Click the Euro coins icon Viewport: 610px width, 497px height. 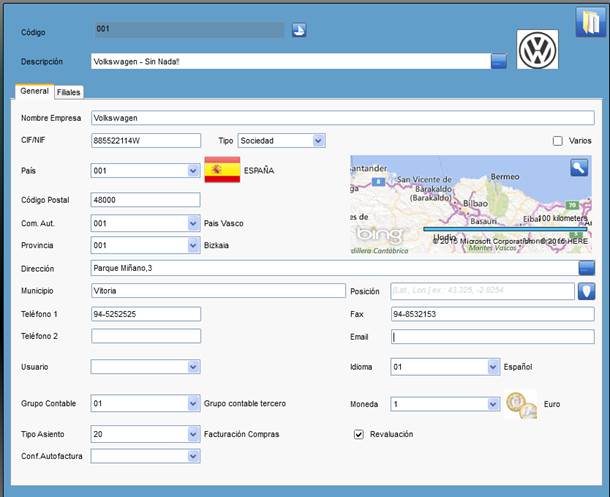tap(522, 405)
